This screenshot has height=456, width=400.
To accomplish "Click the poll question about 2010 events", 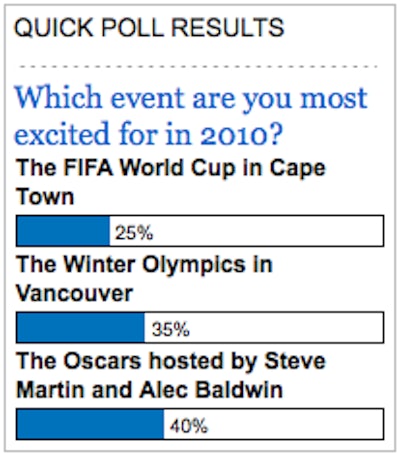I will [x=191, y=115].
